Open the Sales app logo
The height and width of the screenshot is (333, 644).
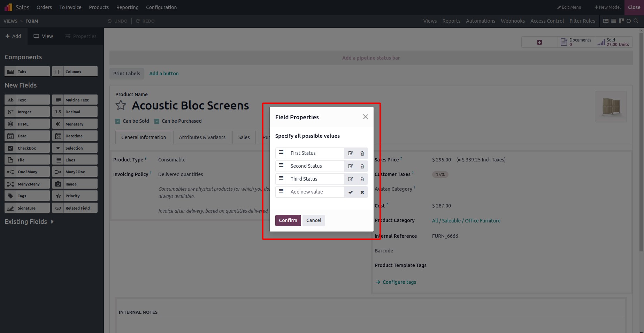[x=8, y=7]
